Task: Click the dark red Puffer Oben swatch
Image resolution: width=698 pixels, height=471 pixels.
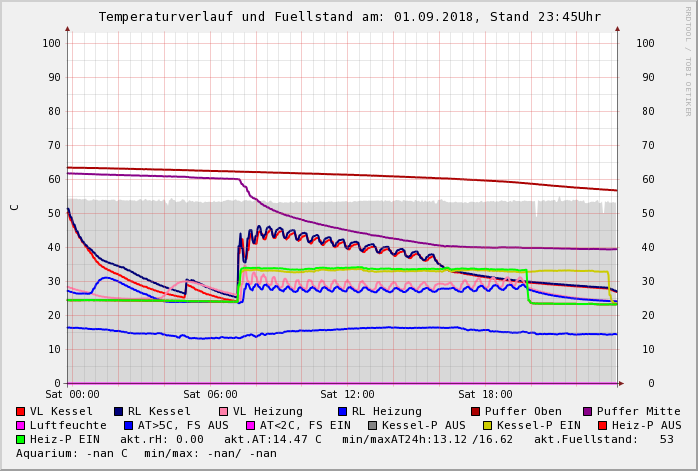Action: point(475,411)
